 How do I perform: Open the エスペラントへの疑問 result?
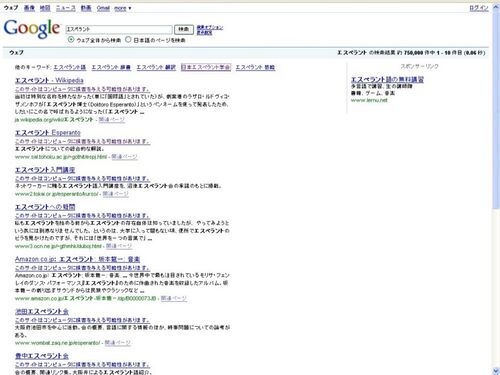point(45,207)
